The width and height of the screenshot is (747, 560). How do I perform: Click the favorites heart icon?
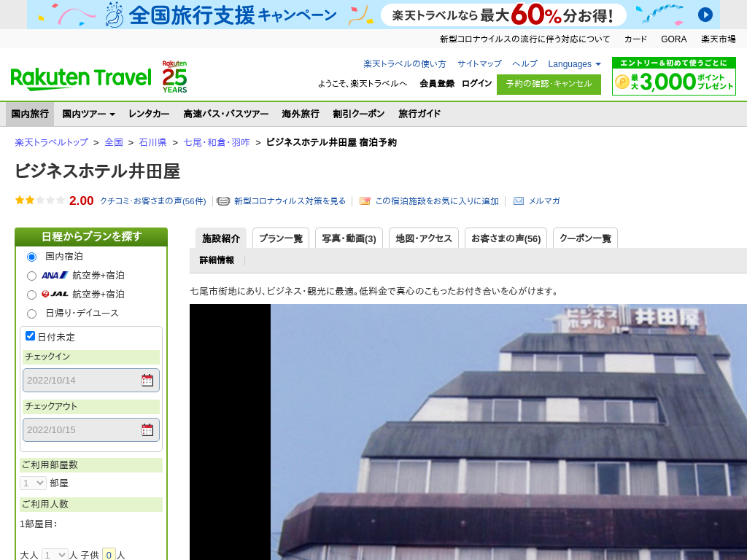(365, 201)
